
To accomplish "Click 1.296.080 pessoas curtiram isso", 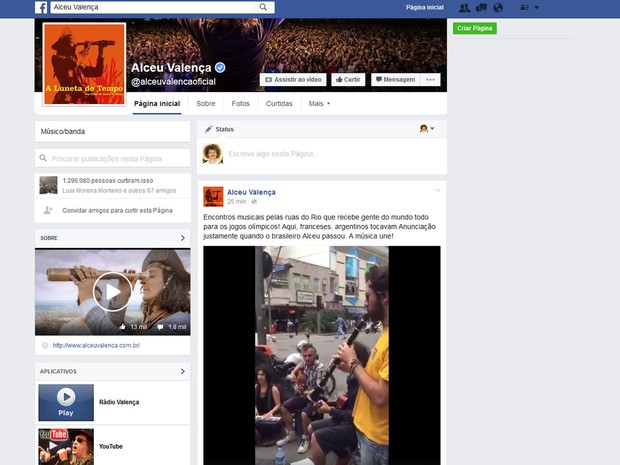I will [108, 180].
